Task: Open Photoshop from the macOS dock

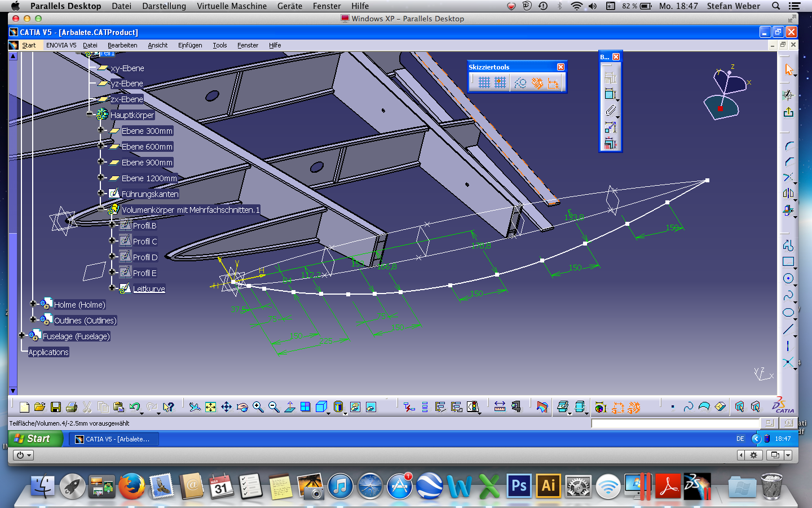Action: (519, 486)
